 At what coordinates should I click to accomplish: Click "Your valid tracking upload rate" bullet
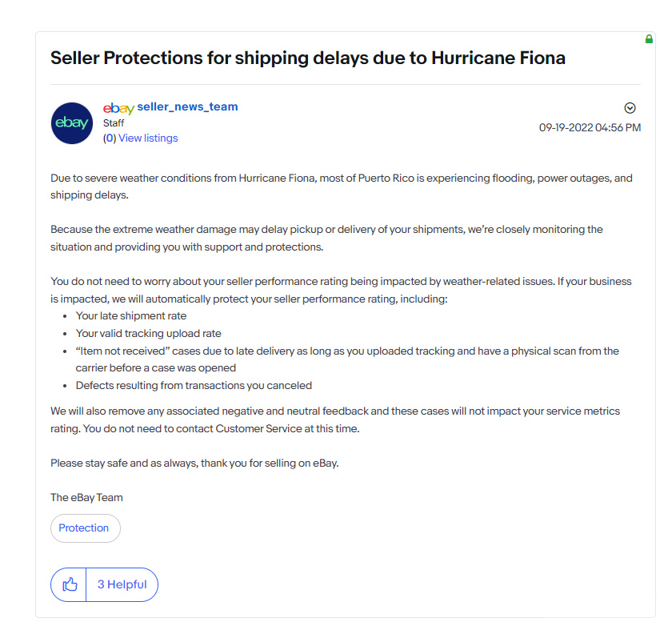148,334
